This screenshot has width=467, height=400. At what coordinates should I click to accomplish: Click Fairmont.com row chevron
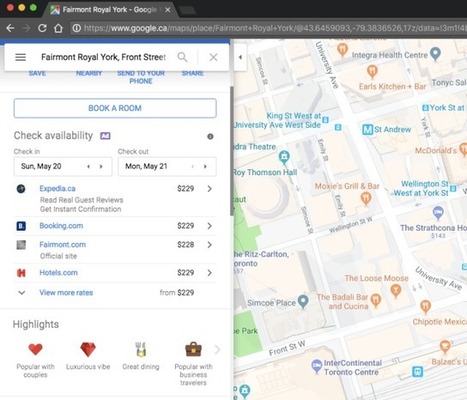[x=209, y=245]
